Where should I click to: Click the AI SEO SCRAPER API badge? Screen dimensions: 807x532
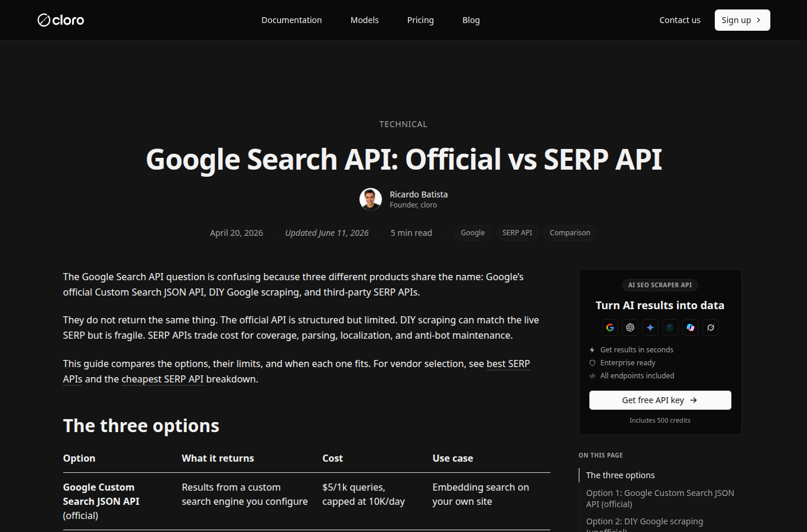click(660, 285)
